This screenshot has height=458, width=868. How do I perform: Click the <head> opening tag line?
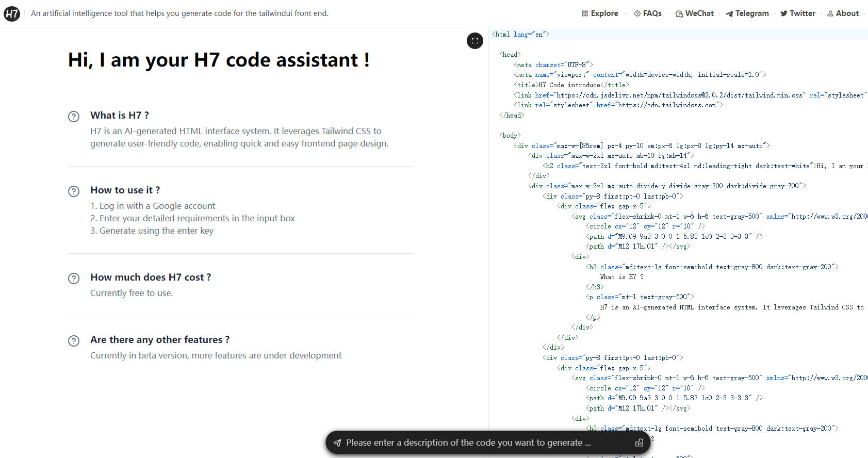point(510,55)
